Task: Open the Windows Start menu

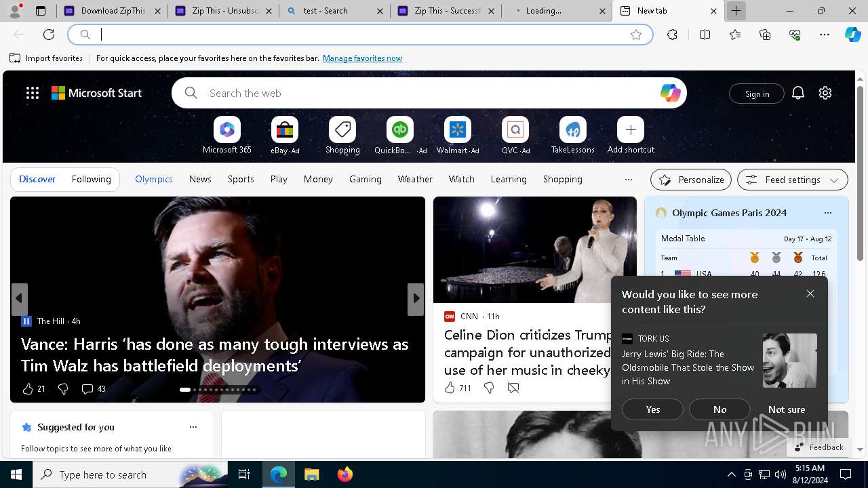Action: pyautogui.click(x=16, y=474)
